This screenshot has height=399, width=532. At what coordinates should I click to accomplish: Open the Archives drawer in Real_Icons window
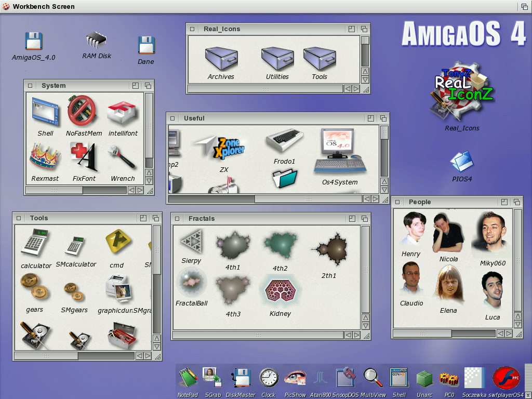[x=221, y=59]
